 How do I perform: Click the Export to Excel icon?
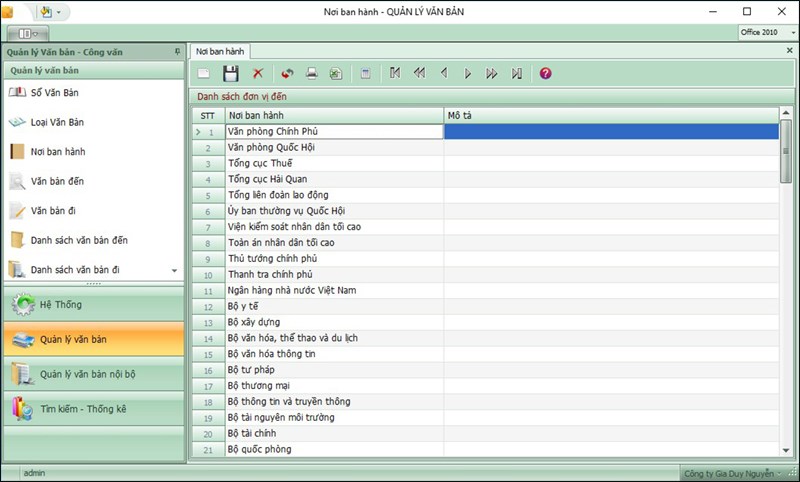pyautogui.click(x=336, y=74)
